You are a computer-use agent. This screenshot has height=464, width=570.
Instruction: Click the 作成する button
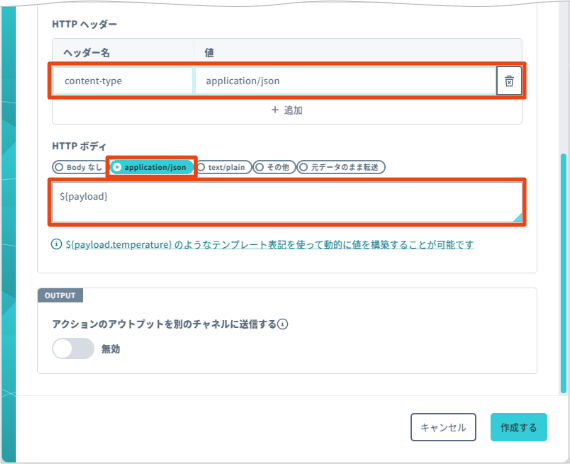coord(518,427)
